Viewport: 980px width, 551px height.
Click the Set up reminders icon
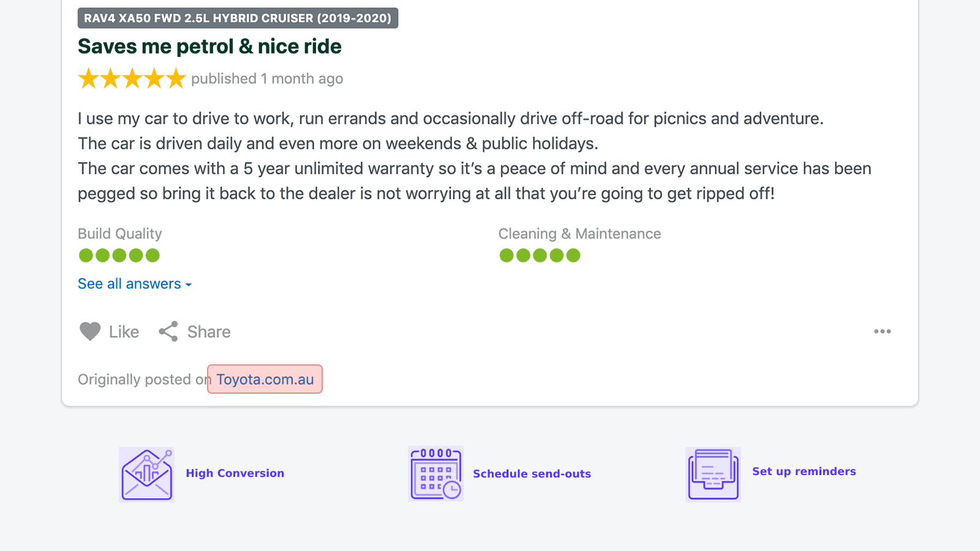pyautogui.click(x=713, y=474)
